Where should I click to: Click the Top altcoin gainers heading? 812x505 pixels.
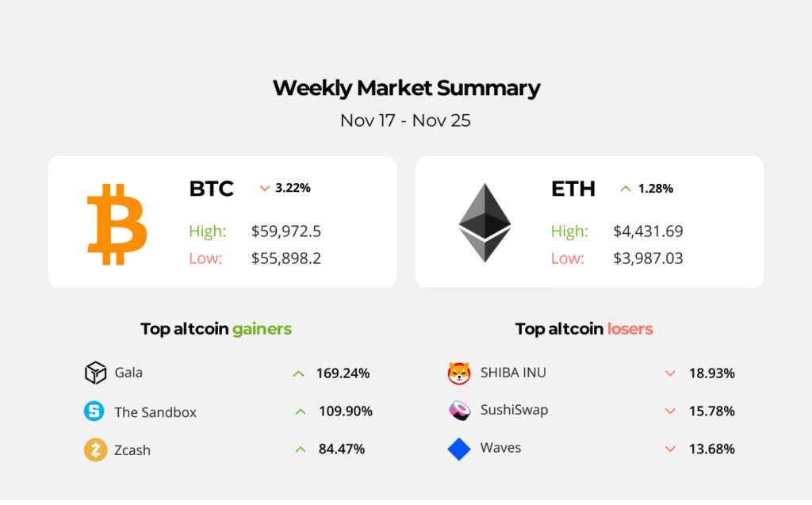pyautogui.click(x=216, y=329)
